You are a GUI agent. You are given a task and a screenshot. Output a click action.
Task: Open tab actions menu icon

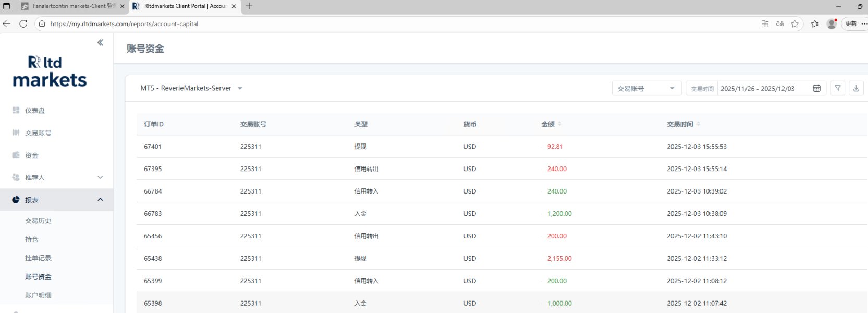click(x=7, y=6)
